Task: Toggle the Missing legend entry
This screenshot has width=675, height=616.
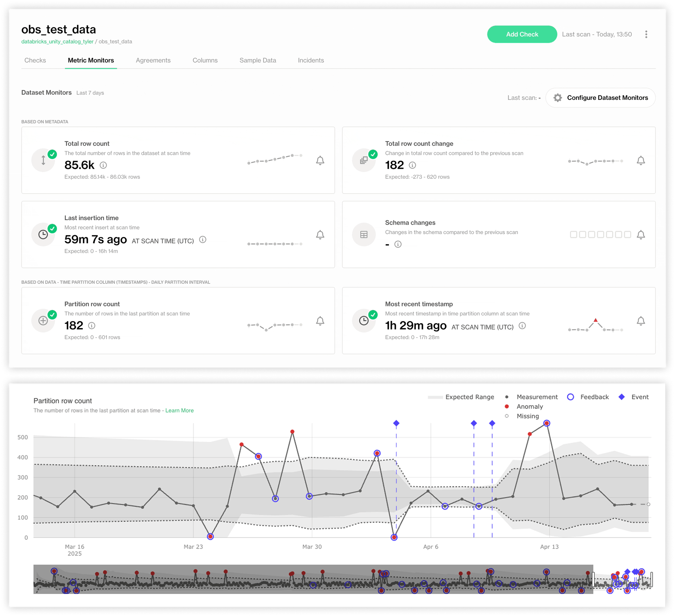Action: pos(522,416)
